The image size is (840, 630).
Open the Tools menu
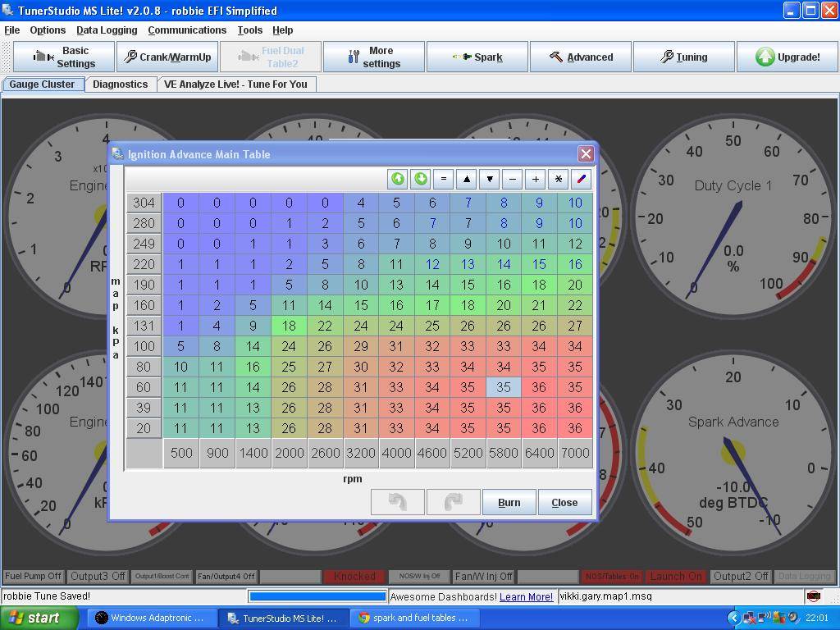tap(249, 30)
